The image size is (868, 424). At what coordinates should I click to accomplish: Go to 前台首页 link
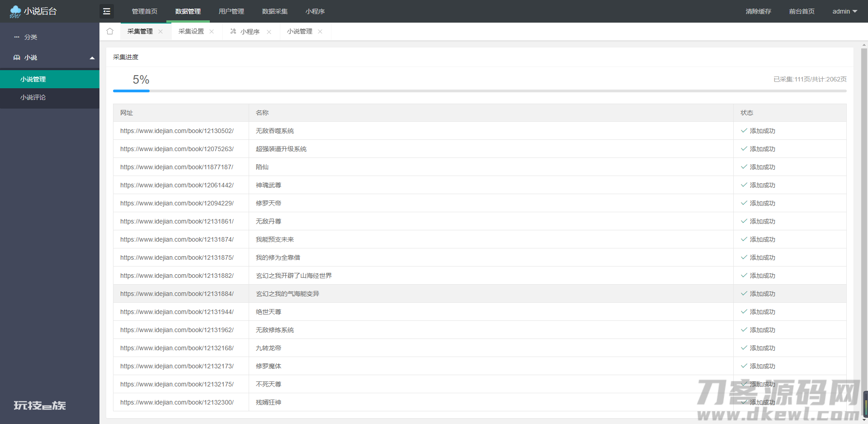pos(802,11)
